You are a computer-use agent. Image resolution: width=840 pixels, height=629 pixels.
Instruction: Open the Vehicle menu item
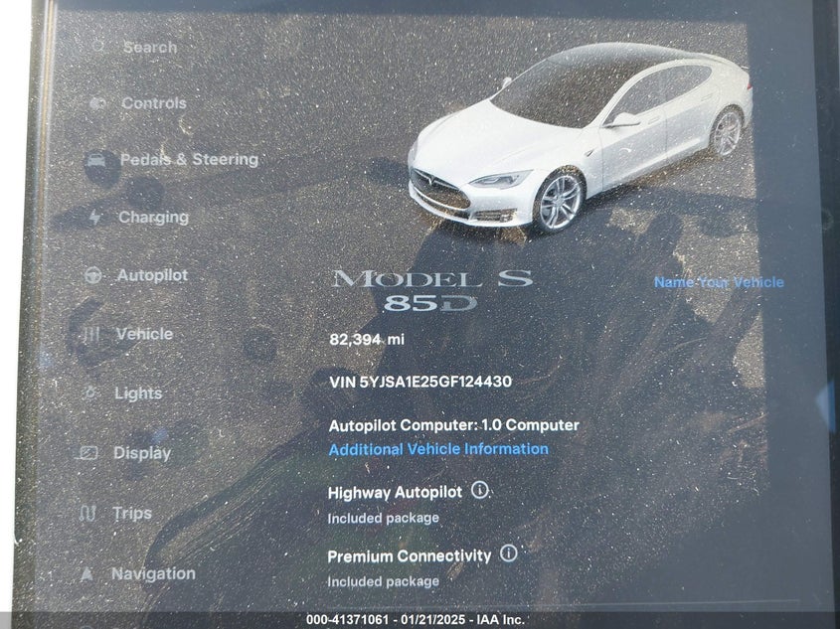tap(144, 334)
